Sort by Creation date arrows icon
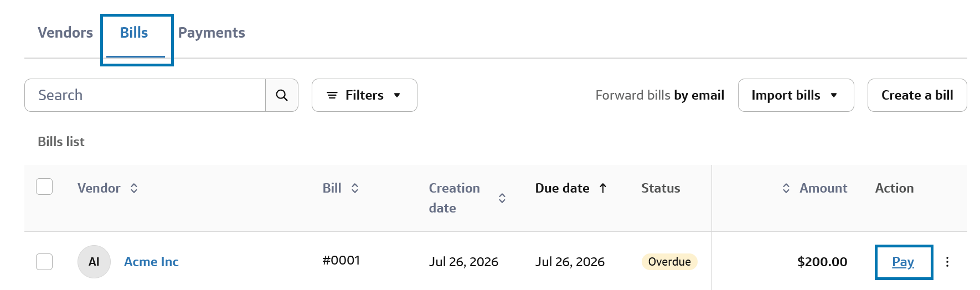Image resolution: width=980 pixels, height=290 pixels. point(502,198)
